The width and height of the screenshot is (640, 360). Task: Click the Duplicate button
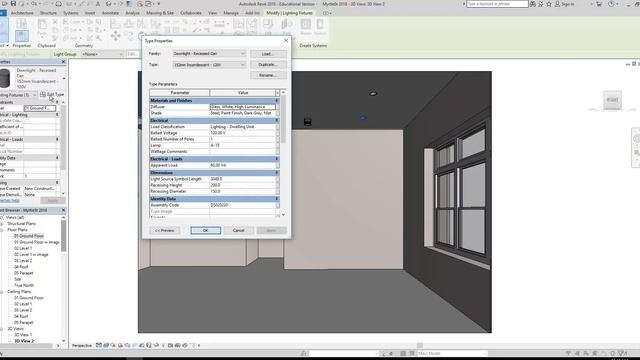268,64
